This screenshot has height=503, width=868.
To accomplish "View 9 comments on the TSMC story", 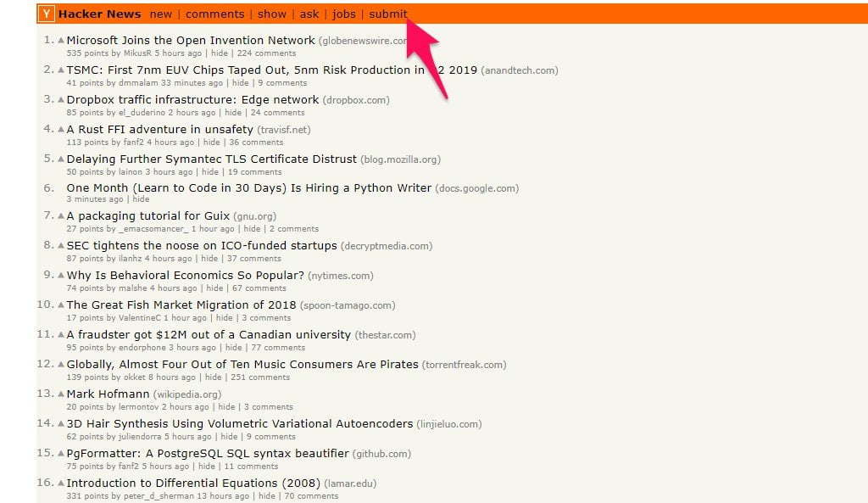I will point(282,82).
